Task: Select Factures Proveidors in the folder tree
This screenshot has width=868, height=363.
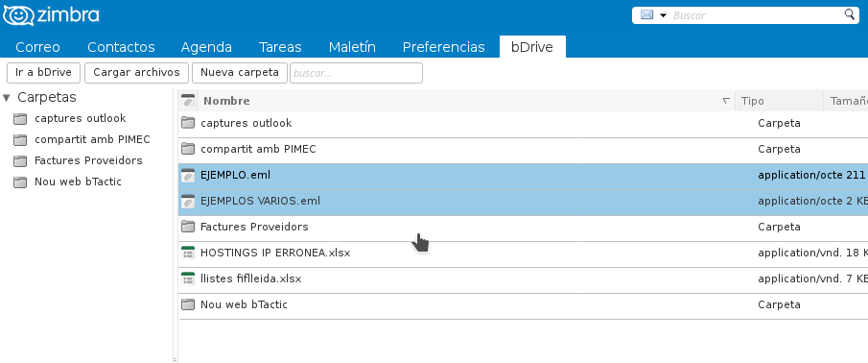Action: (x=88, y=160)
